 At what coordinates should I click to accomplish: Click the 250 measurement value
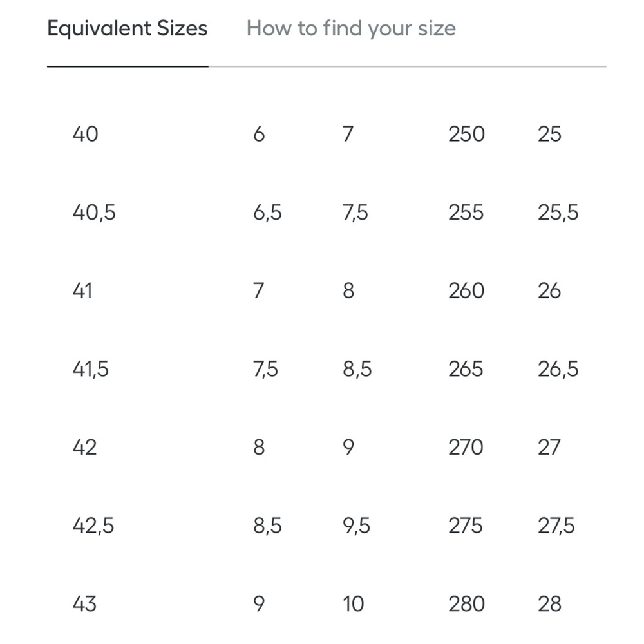(467, 134)
